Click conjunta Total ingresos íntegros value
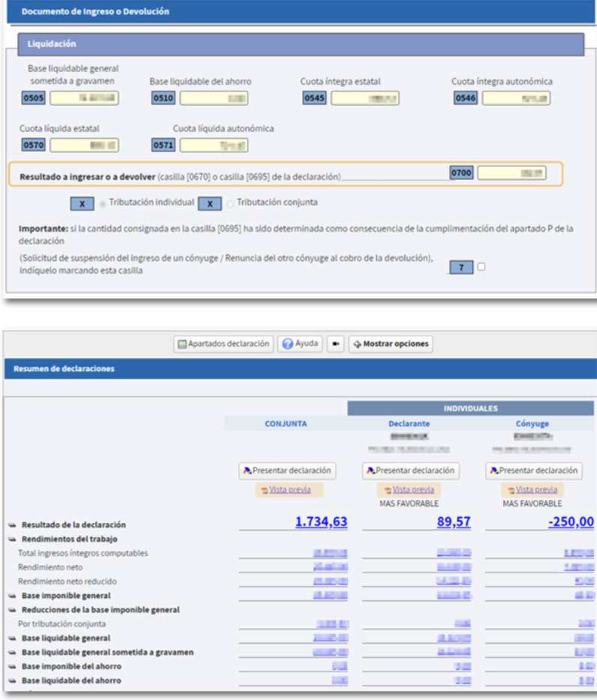 (330, 554)
